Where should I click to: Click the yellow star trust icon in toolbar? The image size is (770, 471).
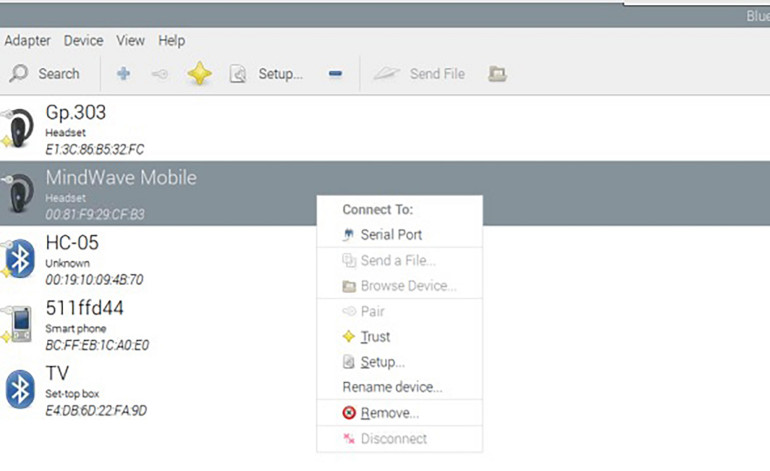point(199,74)
